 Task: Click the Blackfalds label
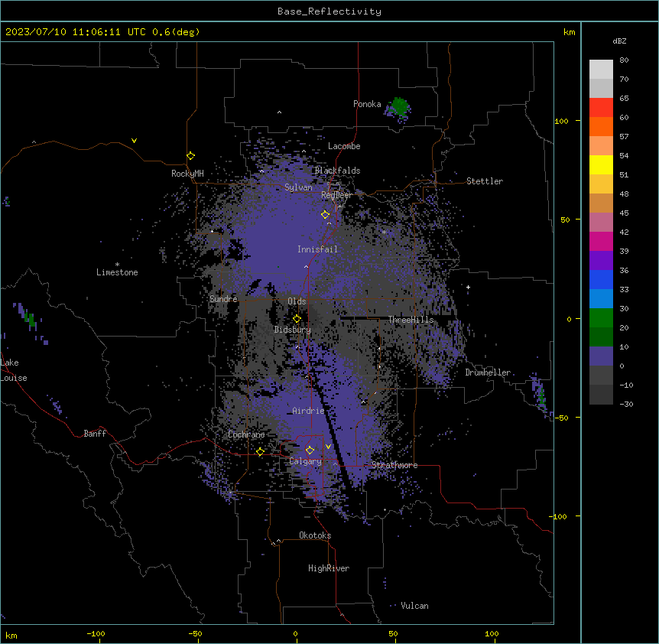coord(337,171)
